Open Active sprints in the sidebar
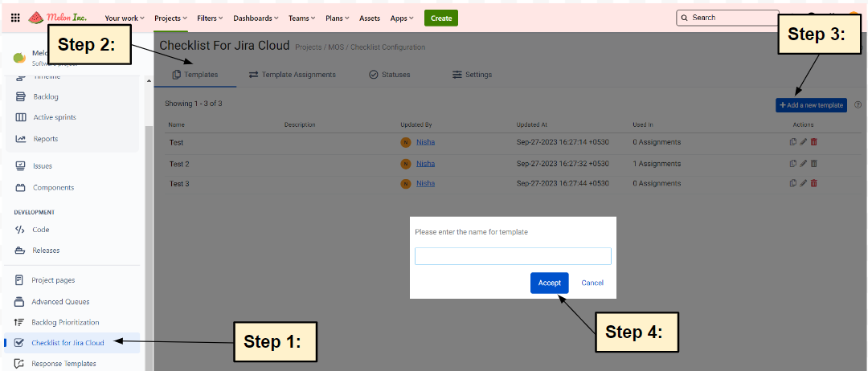Screen dimensions: 868x371 pos(54,117)
